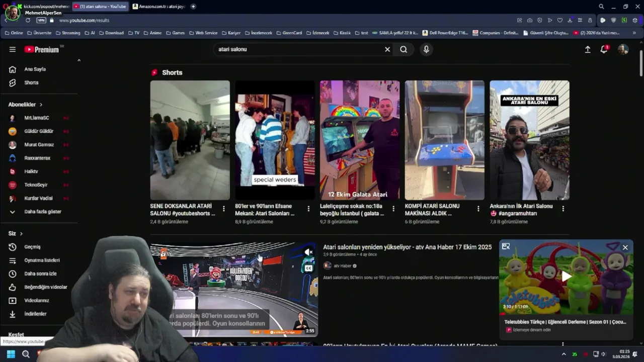Show more bookmarks with overflow arrows

point(634,33)
